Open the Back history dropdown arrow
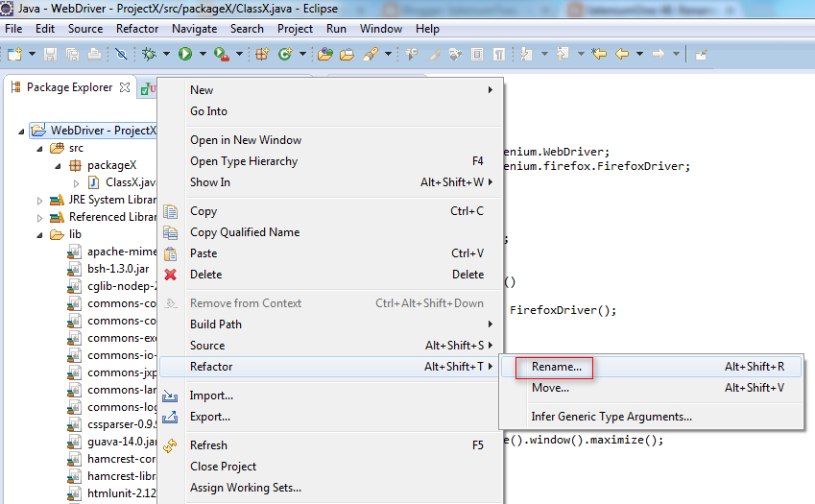This screenshot has width=815, height=504. pos(640,54)
